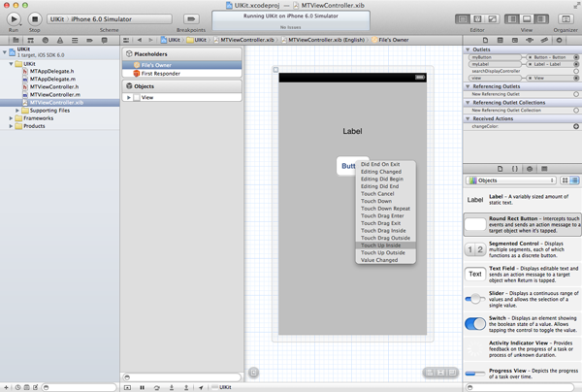
Task: Choose Touch Cancel event
Action: (386, 194)
